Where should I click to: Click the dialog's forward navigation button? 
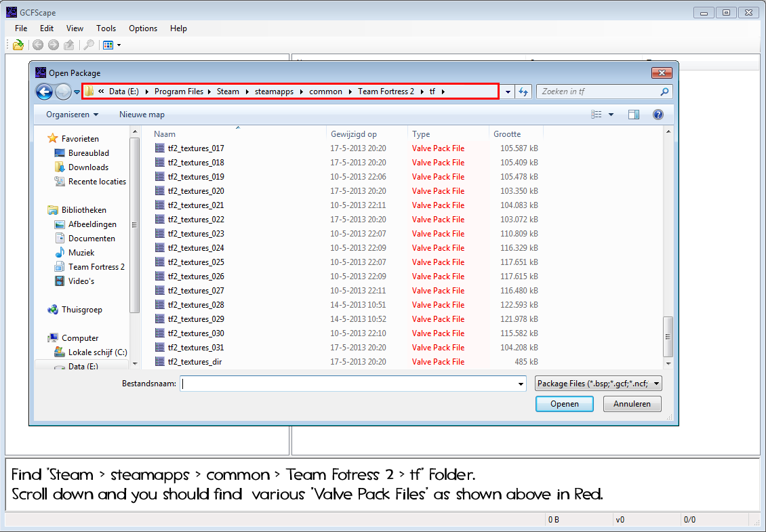pyautogui.click(x=63, y=91)
